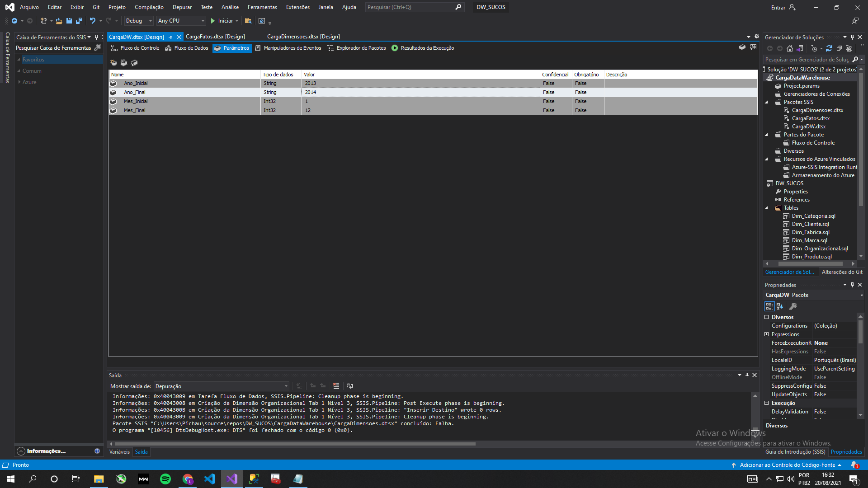The image size is (868, 488).
Task: Open the Extensões menu
Action: click(x=298, y=7)
